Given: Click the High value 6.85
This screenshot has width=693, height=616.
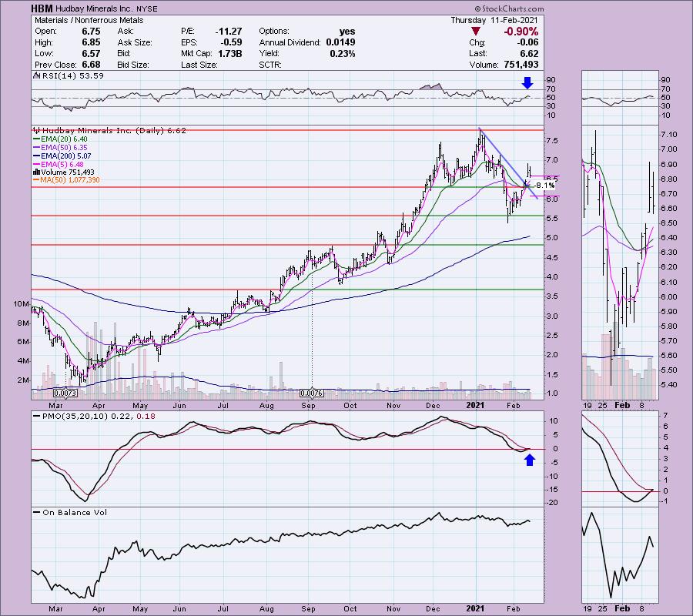Looking at the screenshot, I should [x=91, y=42].
